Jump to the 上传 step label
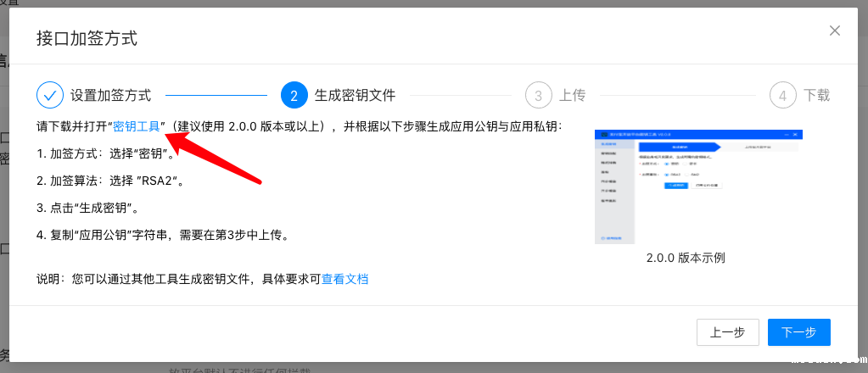 tap(572, 95)
